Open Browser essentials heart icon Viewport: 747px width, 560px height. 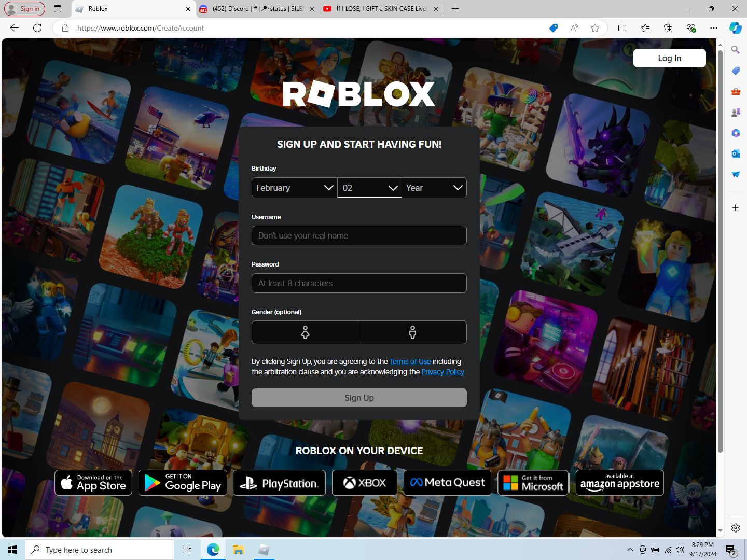pos(691,28)
